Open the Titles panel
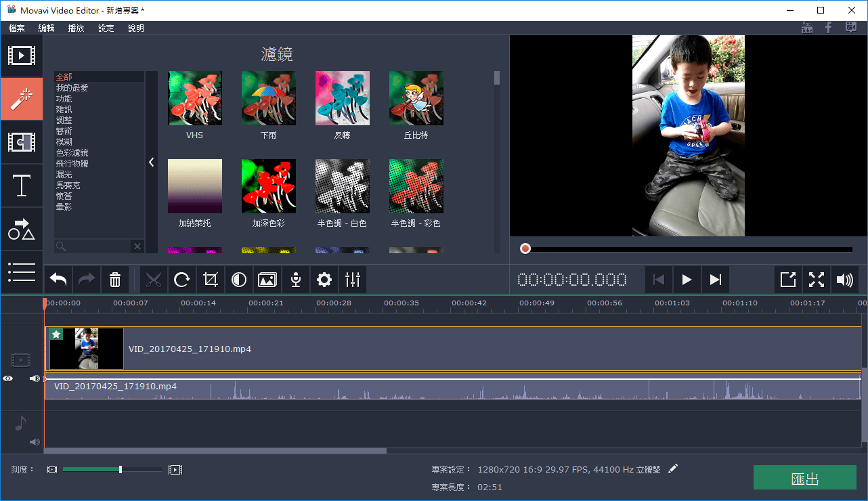Screen dimensions: 868x501 click(x=22, y=186)
